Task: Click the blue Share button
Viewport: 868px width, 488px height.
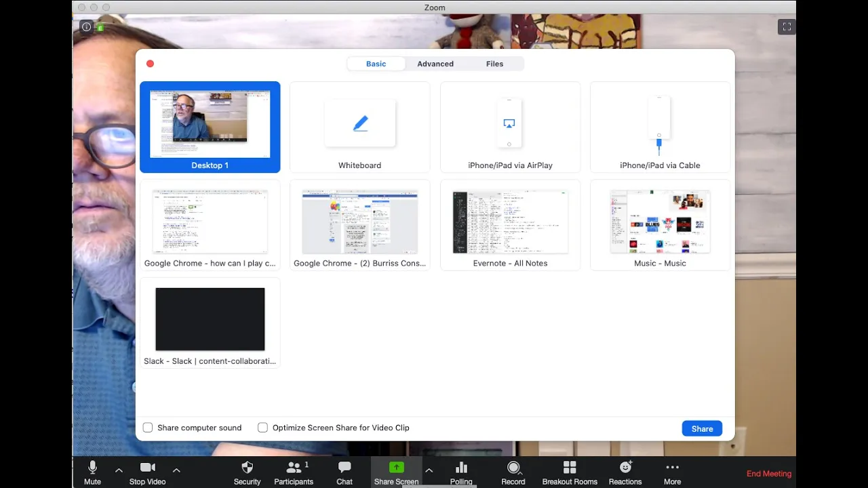Action: point(702,429)
